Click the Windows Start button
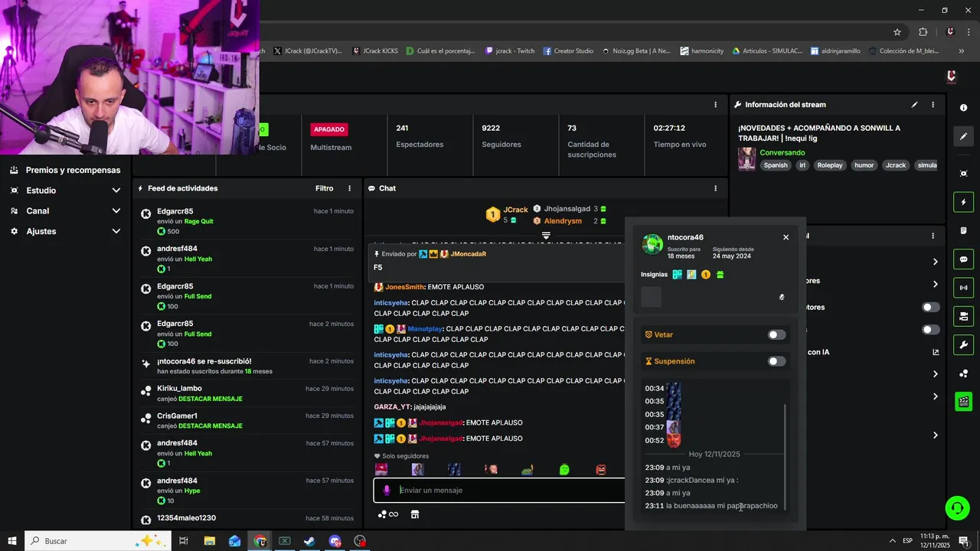Viewport: 980px width, 551px height. click(12, 541)
